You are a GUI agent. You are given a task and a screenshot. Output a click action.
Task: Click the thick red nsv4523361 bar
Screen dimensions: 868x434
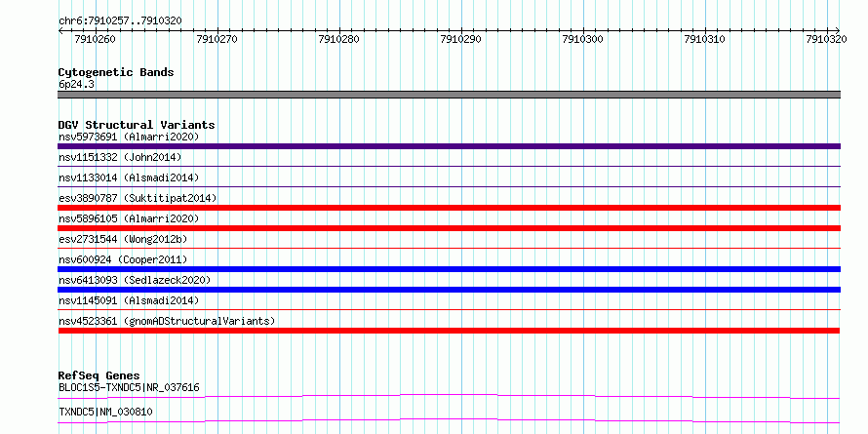(x=449, y=331)
